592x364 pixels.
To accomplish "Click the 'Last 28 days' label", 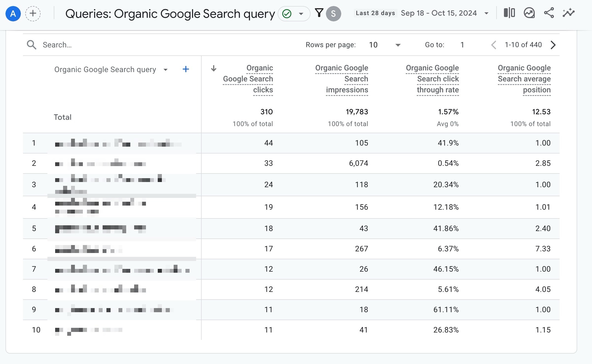I will coord(375,13).
